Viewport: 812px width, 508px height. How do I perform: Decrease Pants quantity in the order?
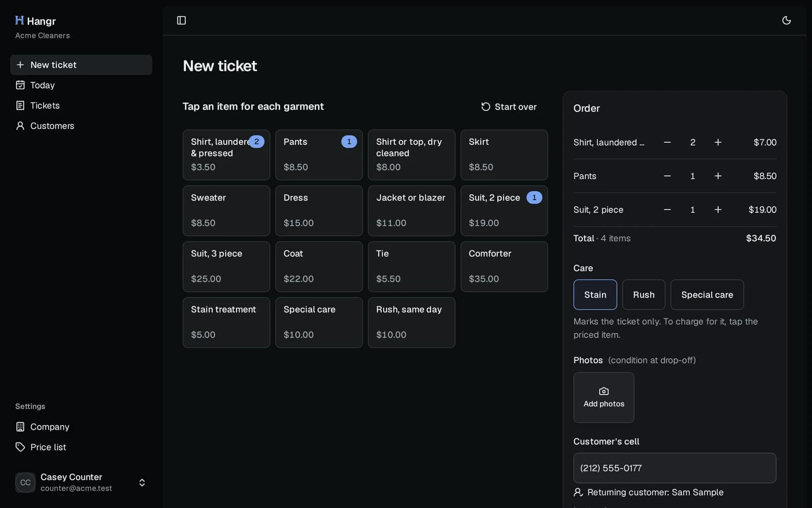click(667, 176)
